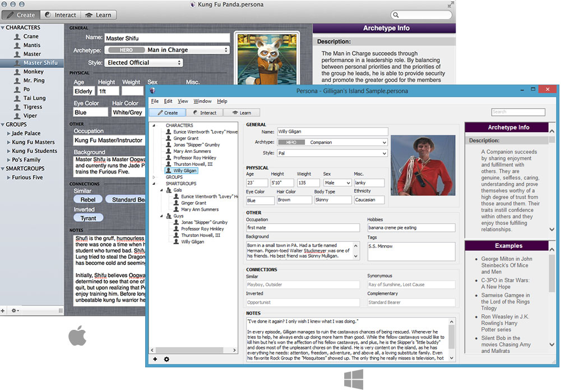Expand the Kung Fu Students group
The width and height of the screenshot is (574, 392).
(x=9, y=151)
